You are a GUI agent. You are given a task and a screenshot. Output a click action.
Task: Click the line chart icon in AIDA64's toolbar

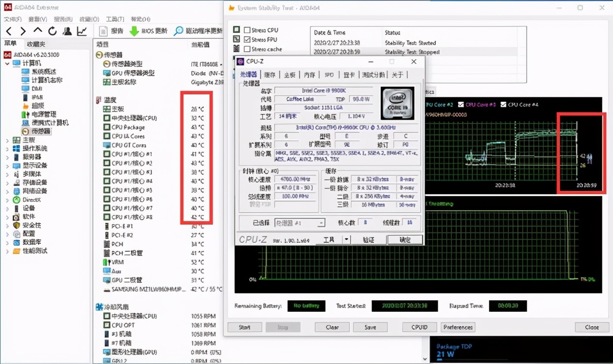coord(82,31)
